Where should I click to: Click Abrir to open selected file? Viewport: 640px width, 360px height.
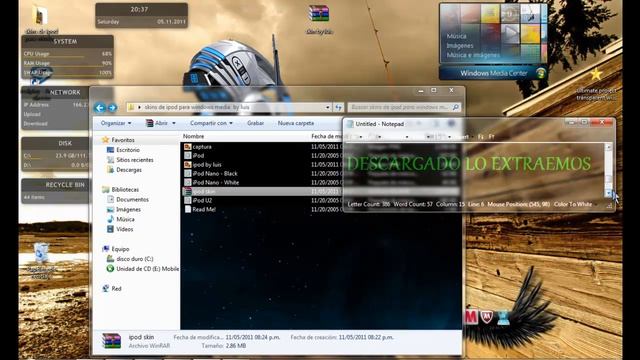coord(158,123)
